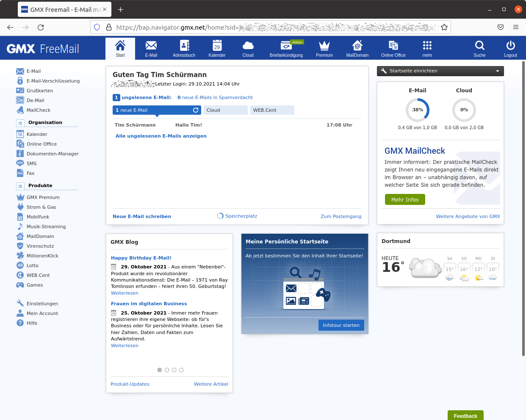526x420 pixels.
Task: Open Strom & Gas in sidebar
Action: click(36, 207)
